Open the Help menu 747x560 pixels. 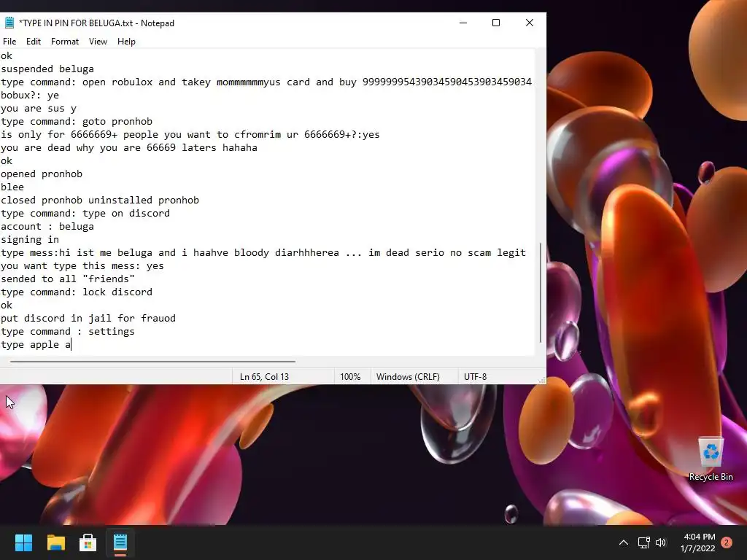tap(126, 42)
